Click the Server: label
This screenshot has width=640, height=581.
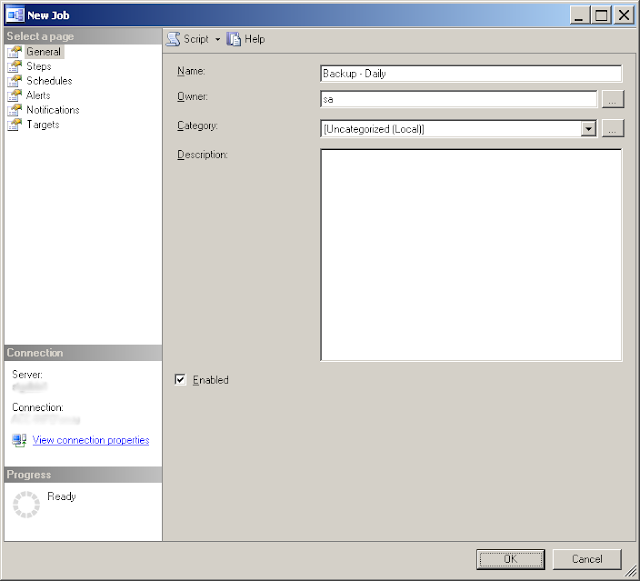pos(27,374)
